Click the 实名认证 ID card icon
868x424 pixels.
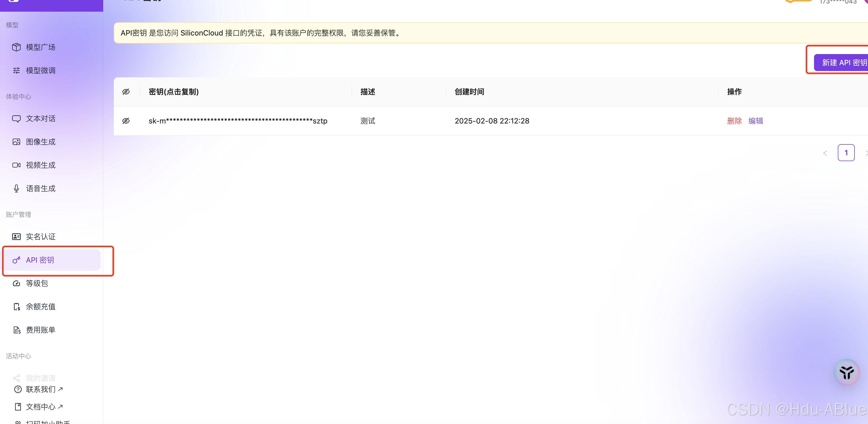16,237
